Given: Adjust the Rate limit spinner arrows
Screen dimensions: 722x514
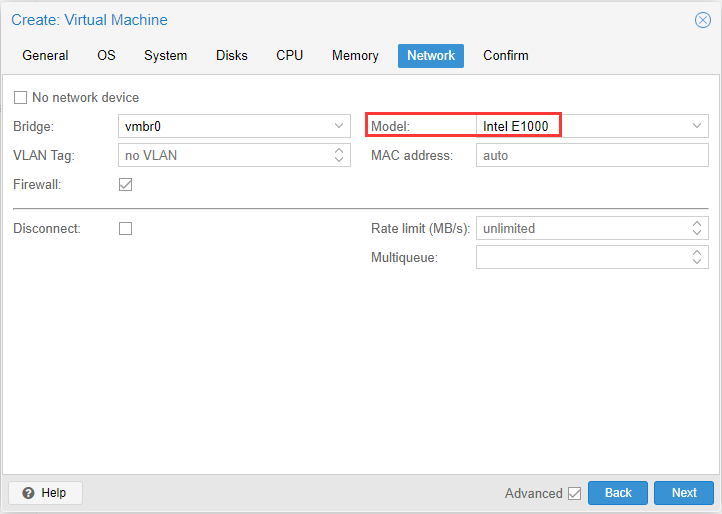Looking at the screenshot, I should click(x=697, y=228).
